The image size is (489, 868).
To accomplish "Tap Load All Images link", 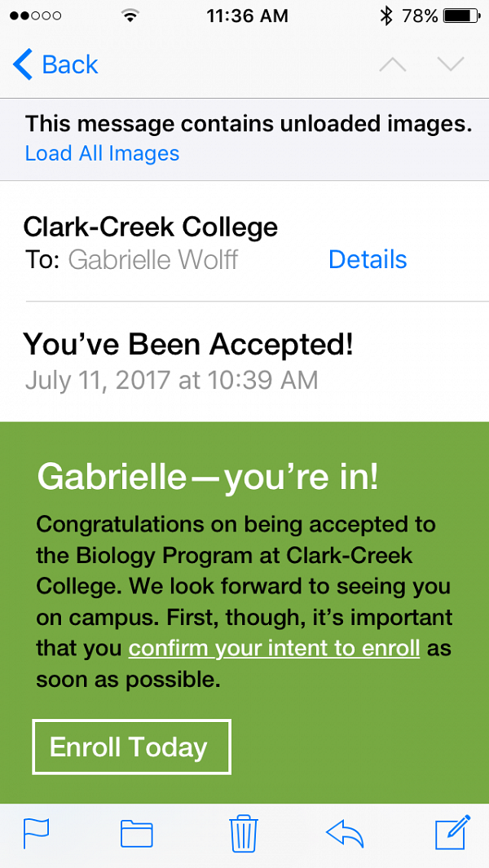I will 102,153.
